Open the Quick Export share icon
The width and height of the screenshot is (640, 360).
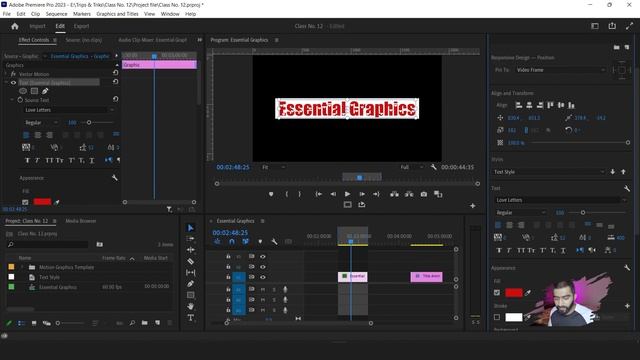click(612, 26)
